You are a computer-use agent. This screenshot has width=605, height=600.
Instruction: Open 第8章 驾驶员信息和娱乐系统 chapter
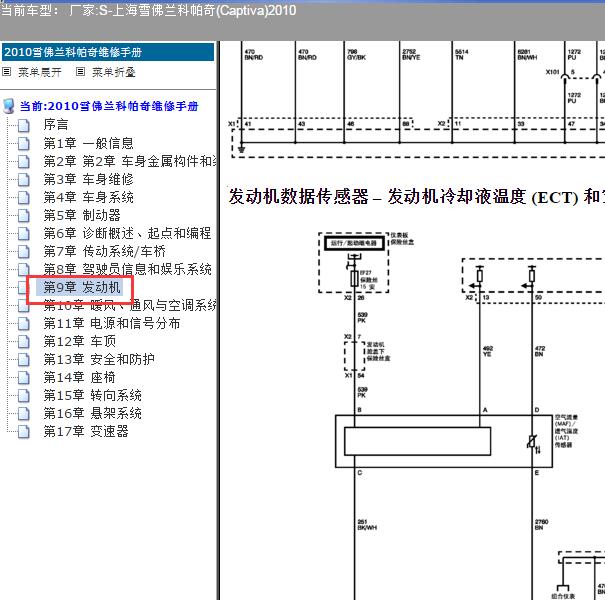(127, 269)
